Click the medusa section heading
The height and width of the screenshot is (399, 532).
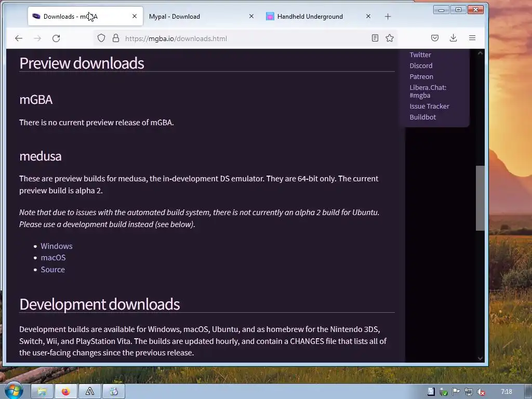pos(41,156)
